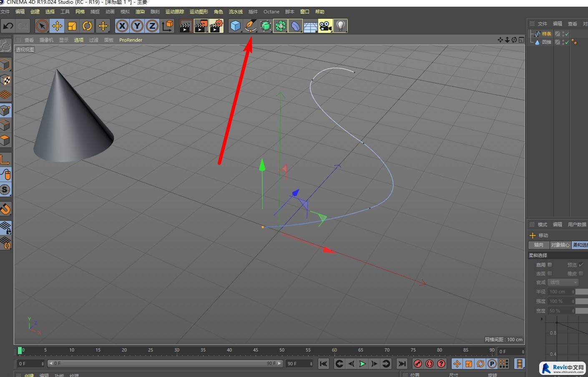The width and height of the screenshot is (588, 377).
Task: Click the Enable Axis L-shaped icon
Action: coord(5,159)
